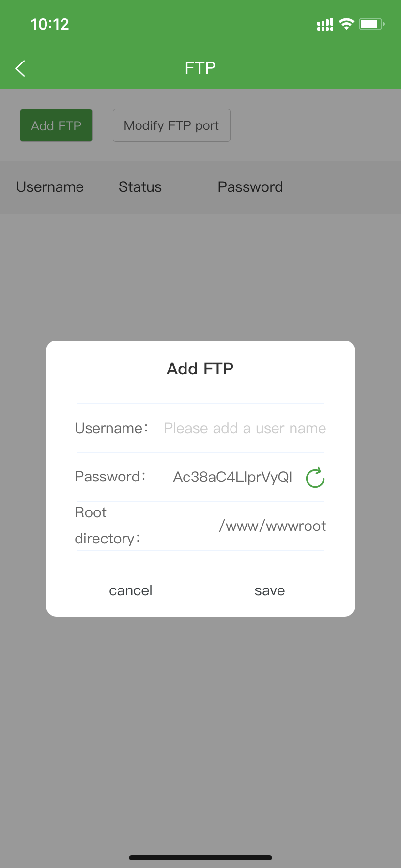Image resolution: width=401 pixels, height=868 pixels.
Task: Tap the Root directory label in dialog
Action: click(x=107, y=526)
